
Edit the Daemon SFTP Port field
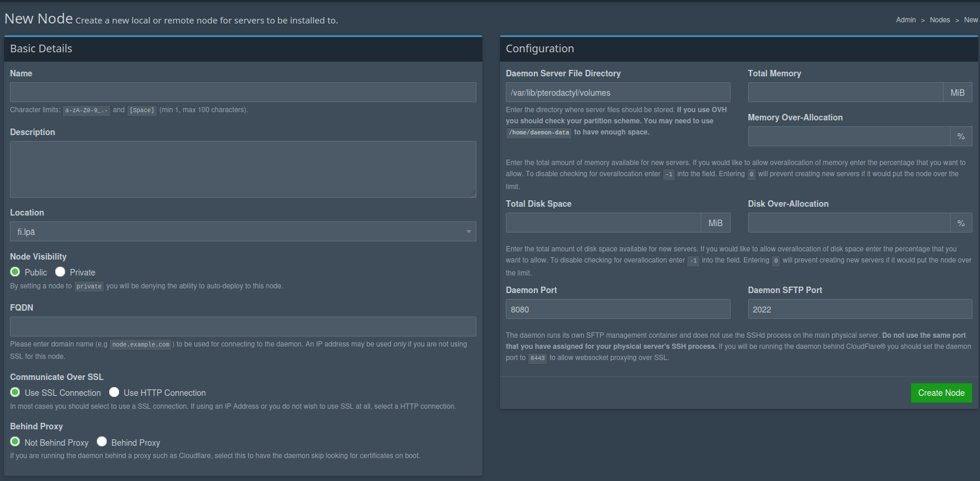tap(859, 309)
